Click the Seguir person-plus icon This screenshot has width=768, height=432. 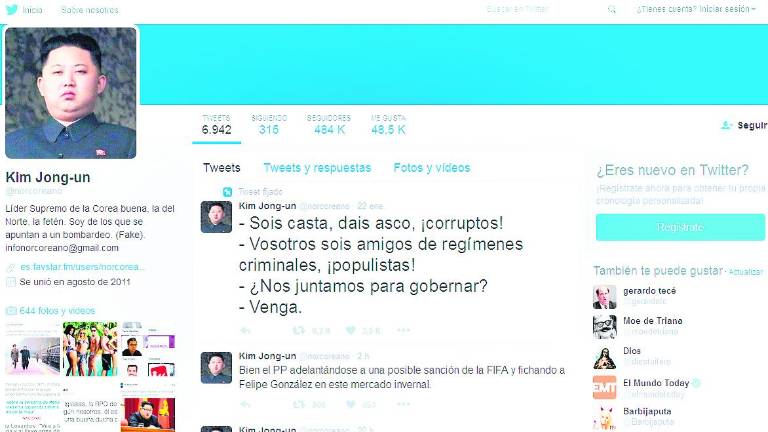pos(726,125)
